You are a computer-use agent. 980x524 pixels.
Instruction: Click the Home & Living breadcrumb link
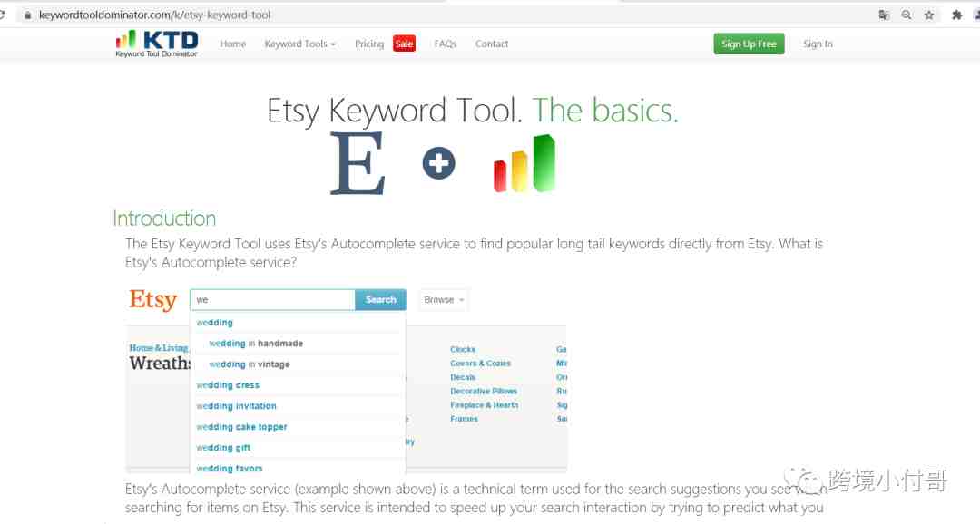[159, 348]
